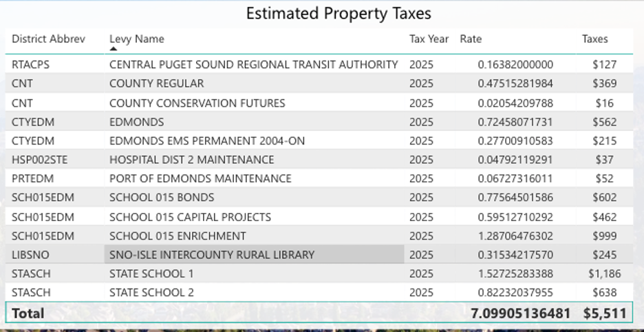
Task: Click the Estimated Property Taxes title
Action: (x=339, y=13)
